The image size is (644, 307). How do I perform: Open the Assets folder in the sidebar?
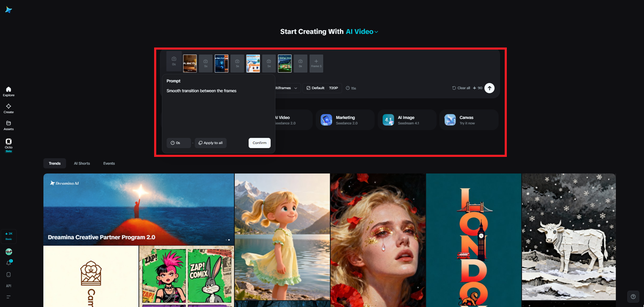click(8, 126)
